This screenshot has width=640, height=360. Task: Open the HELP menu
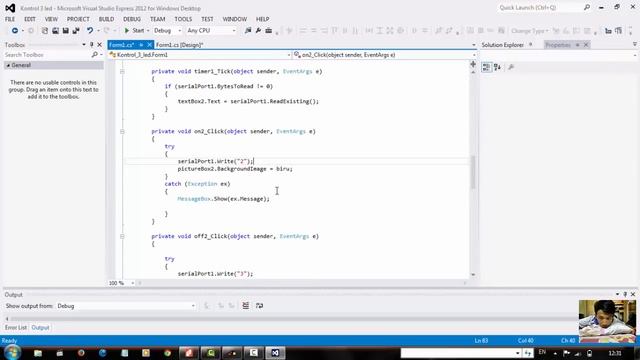262,19
